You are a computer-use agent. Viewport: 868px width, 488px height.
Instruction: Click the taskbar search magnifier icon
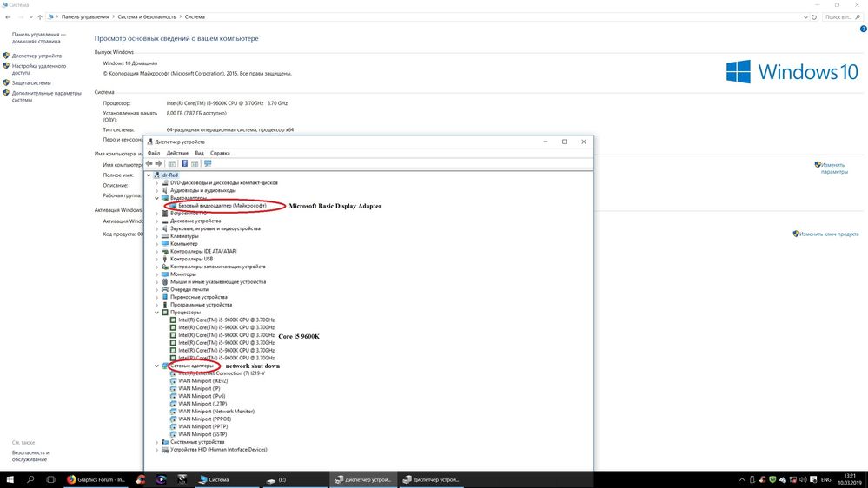point(30,479)
